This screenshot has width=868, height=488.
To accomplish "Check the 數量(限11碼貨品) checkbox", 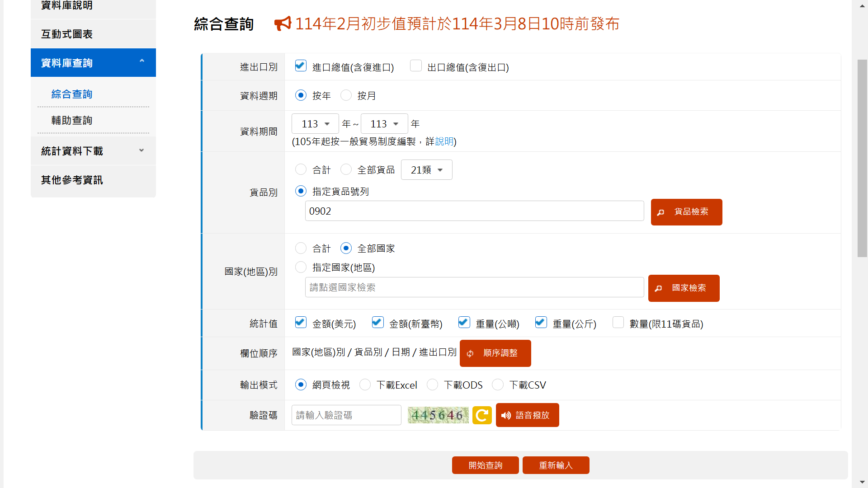I will [618, 323].
